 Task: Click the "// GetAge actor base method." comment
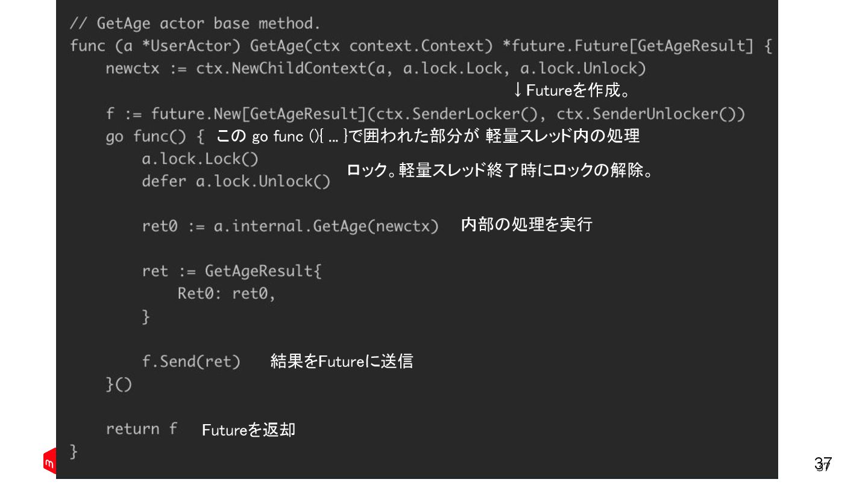coord(195,24)
